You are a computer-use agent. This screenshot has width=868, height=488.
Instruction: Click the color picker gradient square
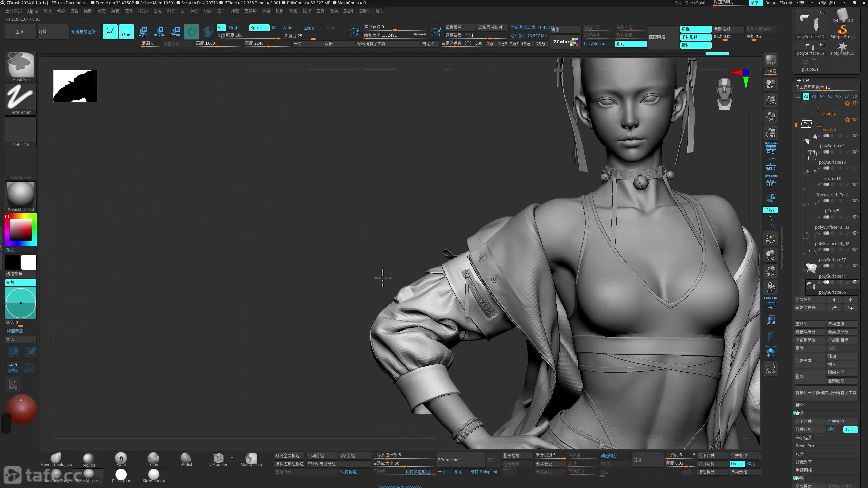click(20, 230)
